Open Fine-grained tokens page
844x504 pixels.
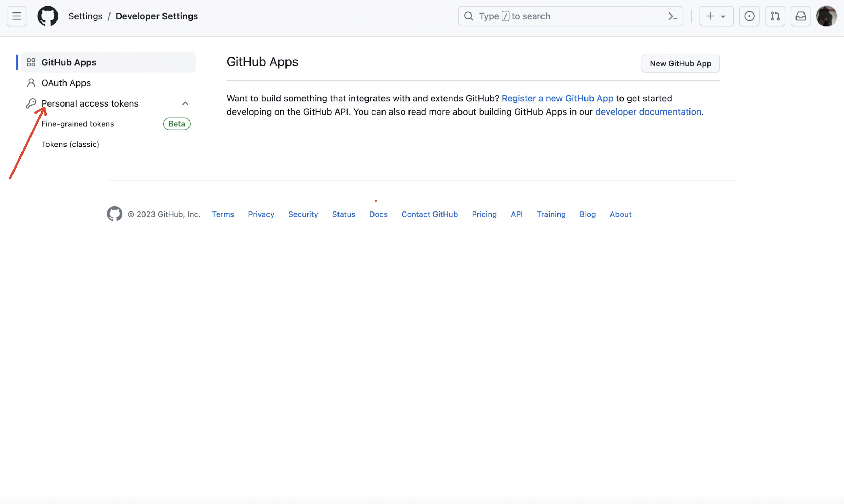click(x=78, y=124)
